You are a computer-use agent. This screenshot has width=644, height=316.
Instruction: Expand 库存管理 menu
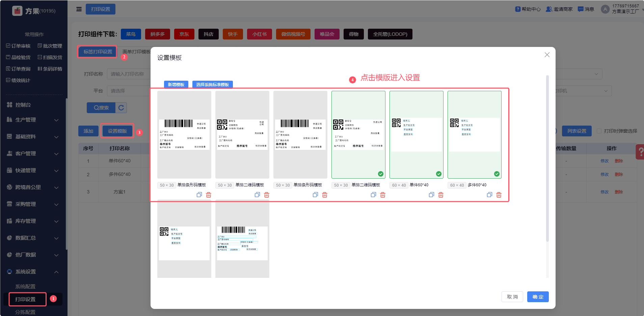point(33,221)
